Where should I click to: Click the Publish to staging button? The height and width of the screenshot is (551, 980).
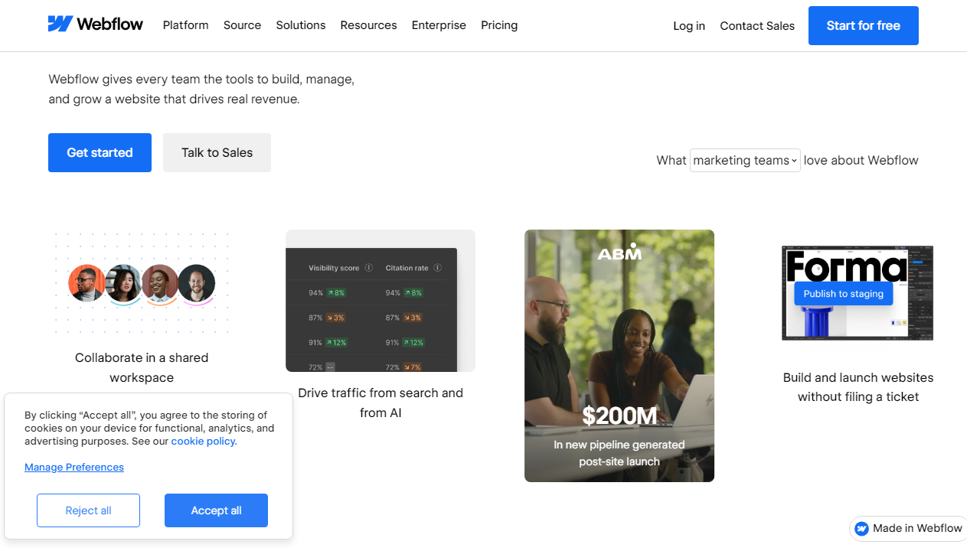click(x=844, y=294)
